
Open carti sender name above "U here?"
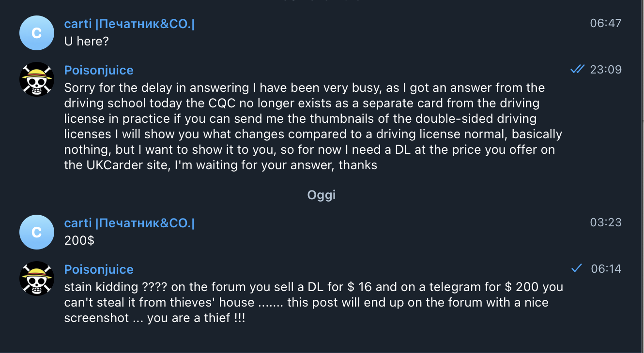[x=129, y=24]
